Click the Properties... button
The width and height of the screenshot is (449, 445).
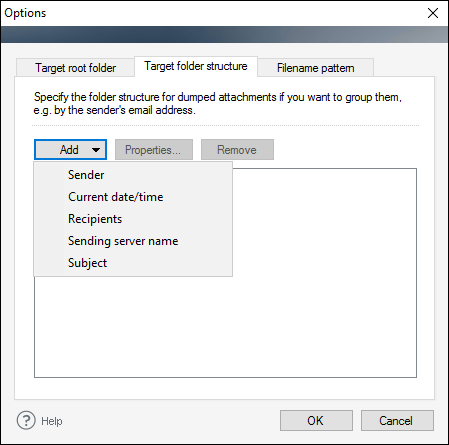click(x=154, y=150)
